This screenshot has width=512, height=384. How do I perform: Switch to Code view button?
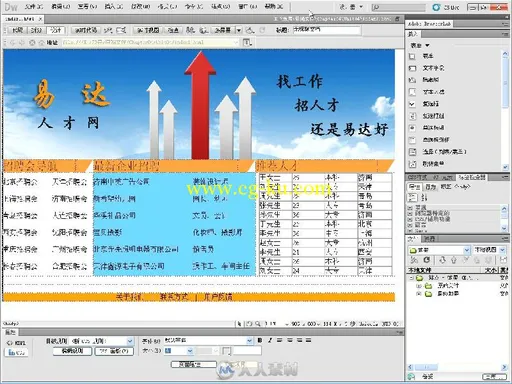click(17, 30)
